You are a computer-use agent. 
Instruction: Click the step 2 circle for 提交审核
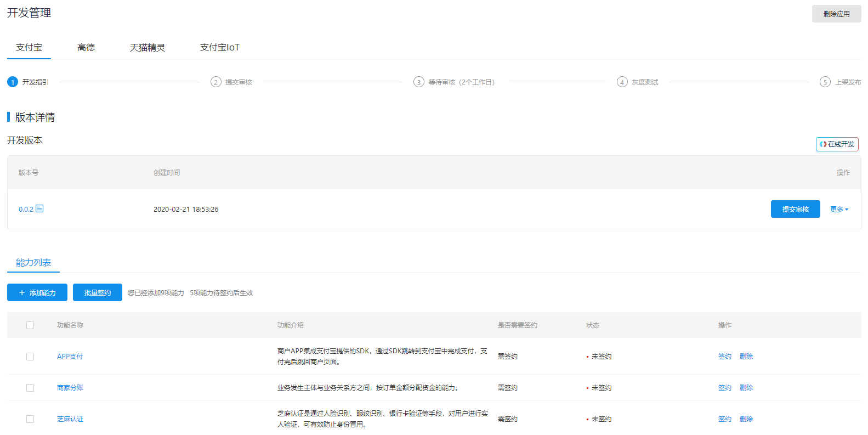click(x=216, y=82)
